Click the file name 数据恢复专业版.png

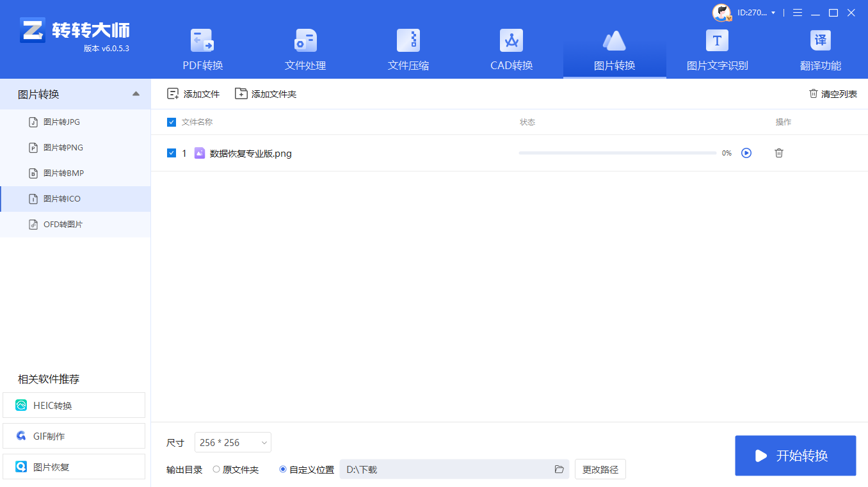[x=251, y=154]
